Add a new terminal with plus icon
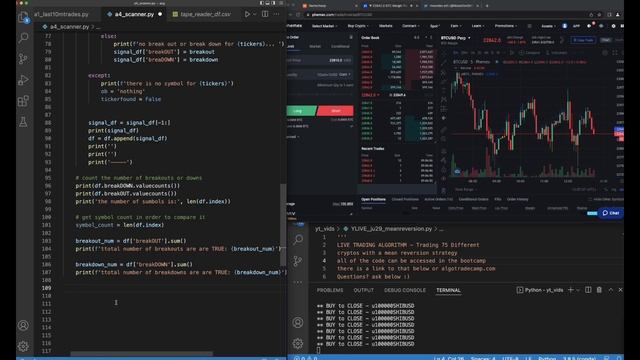 pos(571,290)
